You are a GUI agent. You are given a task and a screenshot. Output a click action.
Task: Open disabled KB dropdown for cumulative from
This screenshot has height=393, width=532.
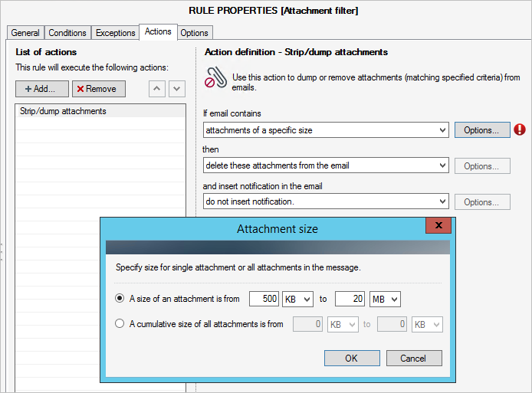(x=343, y=325)
